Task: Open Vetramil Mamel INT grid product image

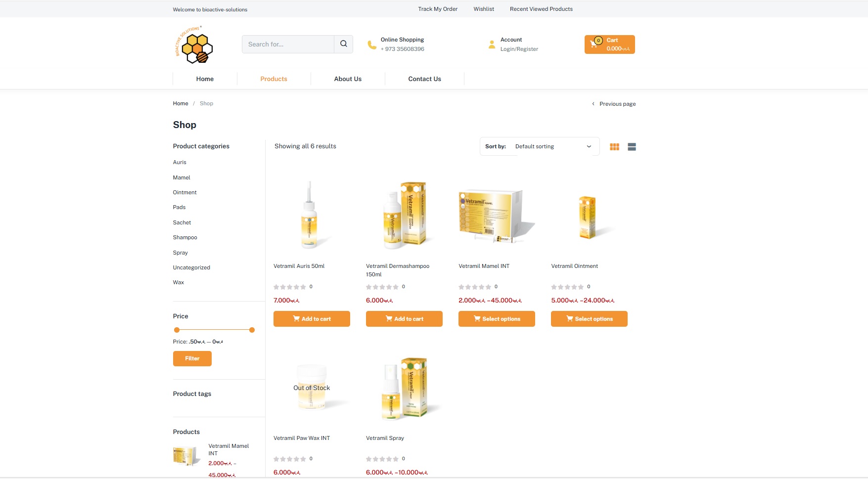Action: [x=497, y=216]
